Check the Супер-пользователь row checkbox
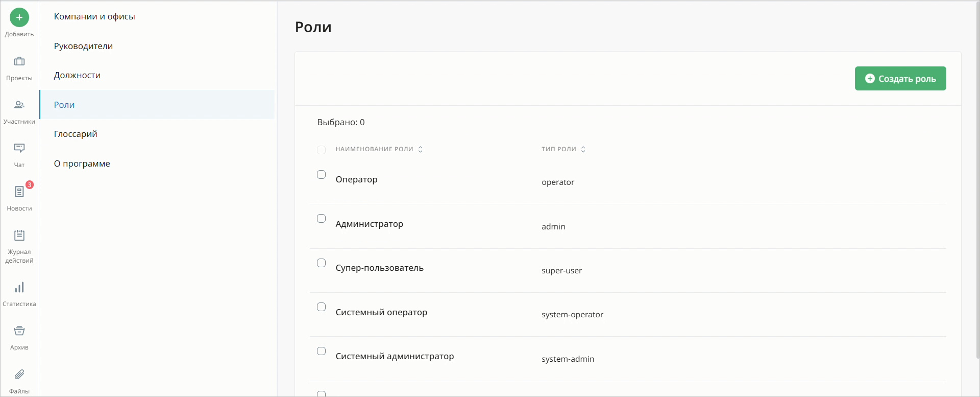This screenshot has height=397, width=980. [x=321, y=263]
